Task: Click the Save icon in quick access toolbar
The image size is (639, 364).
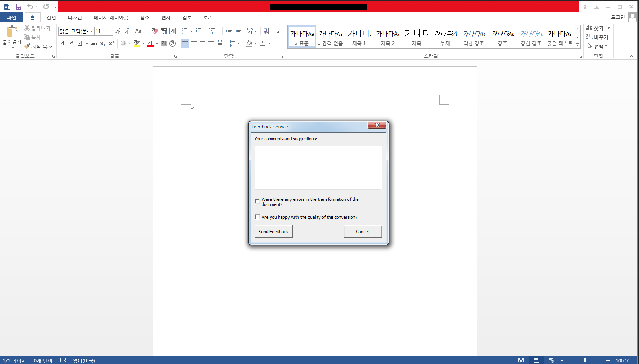Action: point(18,6)
